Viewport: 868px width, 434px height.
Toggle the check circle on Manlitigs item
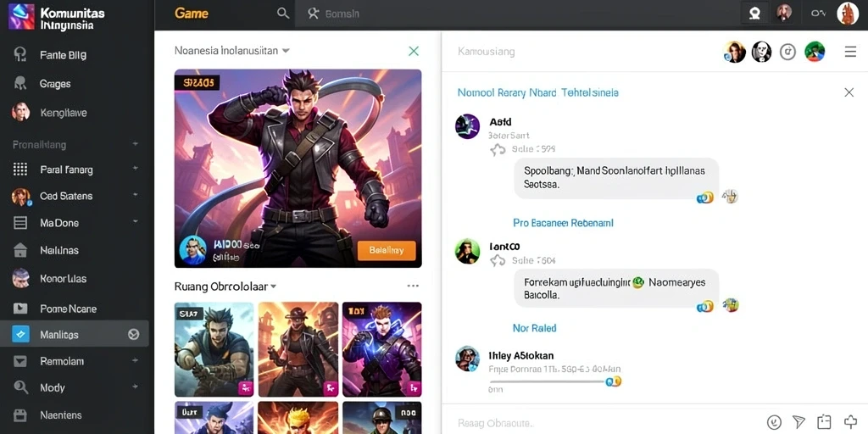[133, 334]
